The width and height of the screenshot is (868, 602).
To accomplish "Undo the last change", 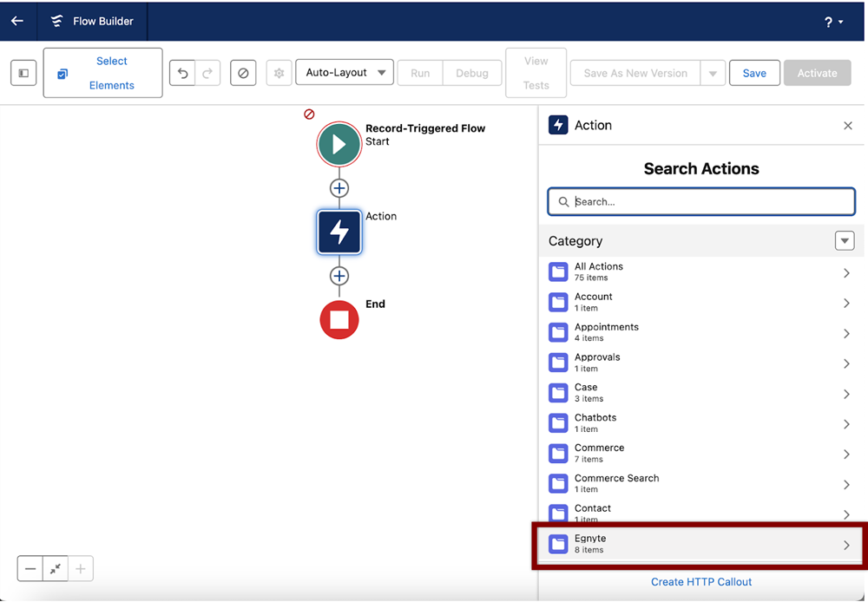I will click(182, 73).
